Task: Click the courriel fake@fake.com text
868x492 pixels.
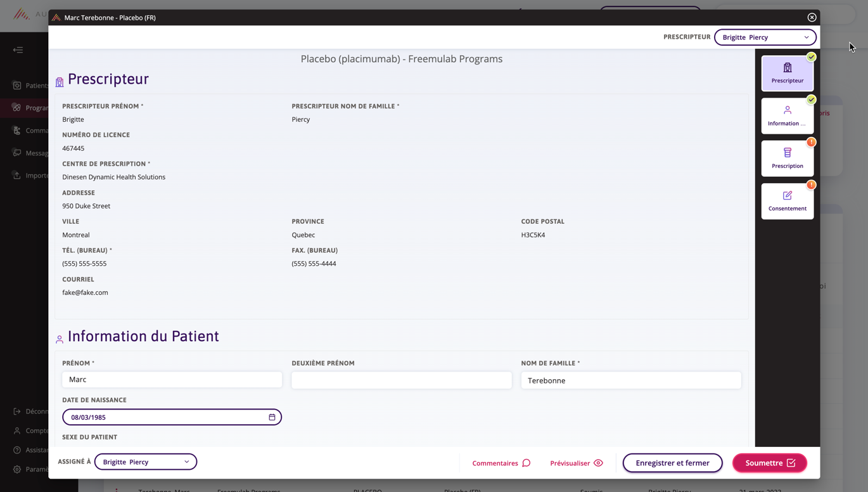Action: pos(85,293)
